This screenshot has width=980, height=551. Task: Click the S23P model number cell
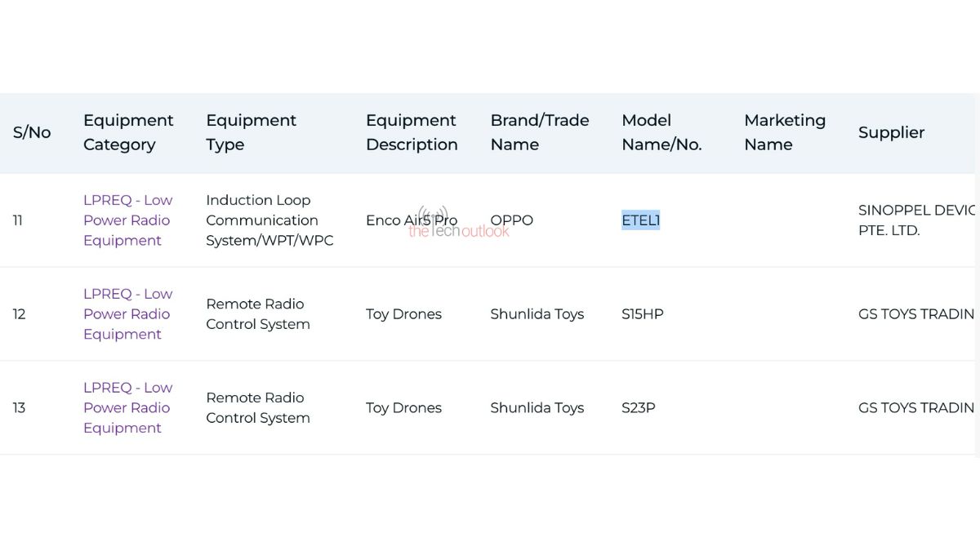click(x=638, y=408)
